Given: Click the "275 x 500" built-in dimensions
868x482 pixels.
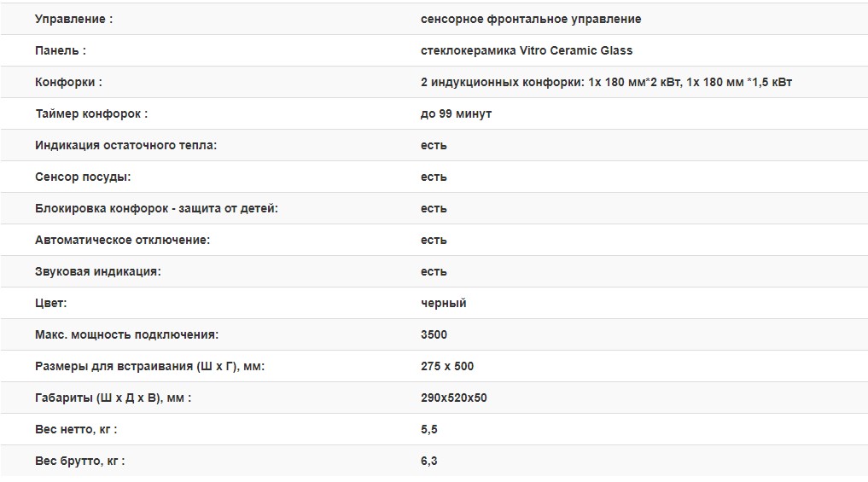Looking at the screenshot, I should point(447,366).
